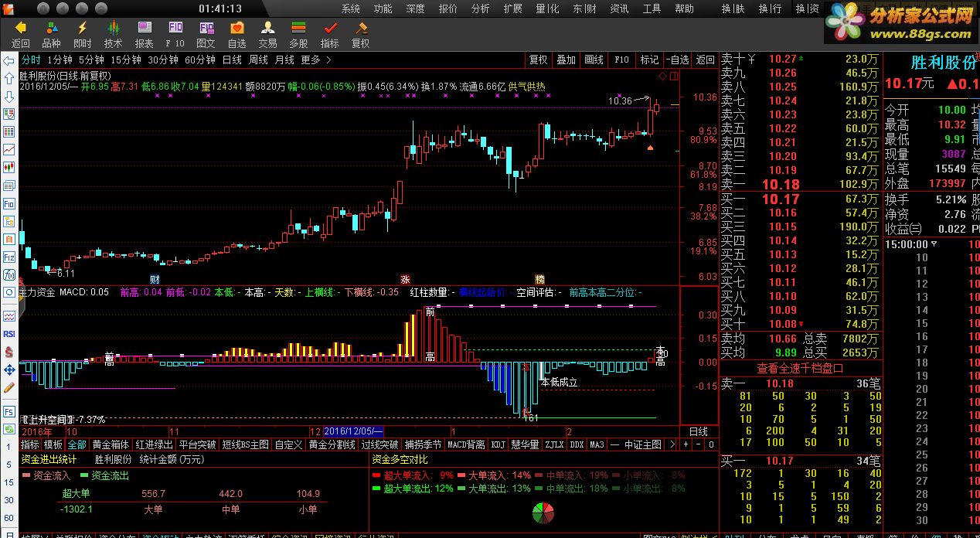The image size is (980, 538).
Task: Click the 日线 button below price axis
Action: point(698,431)
